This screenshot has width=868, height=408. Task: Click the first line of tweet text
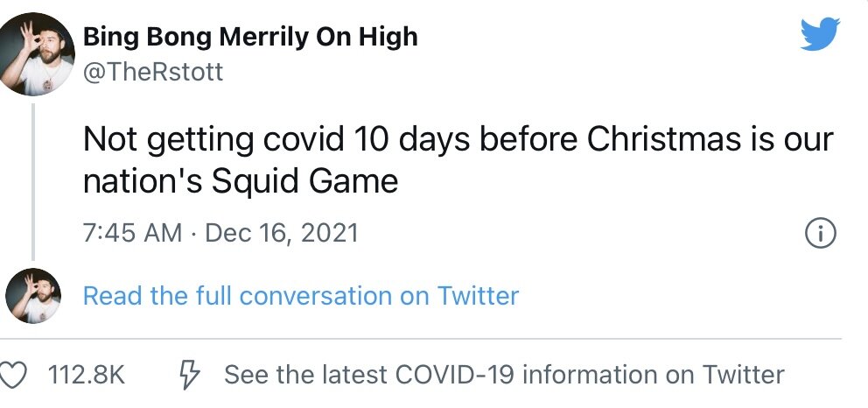(x=458, y=139)
